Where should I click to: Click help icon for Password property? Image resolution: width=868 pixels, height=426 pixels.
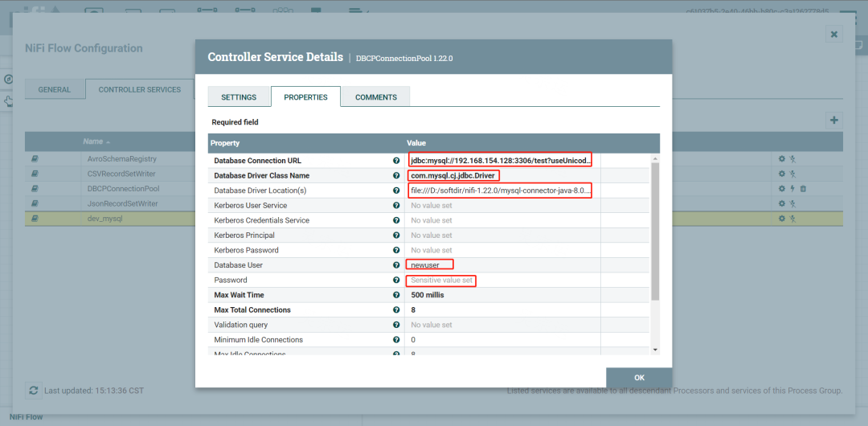tap(396, 281)
